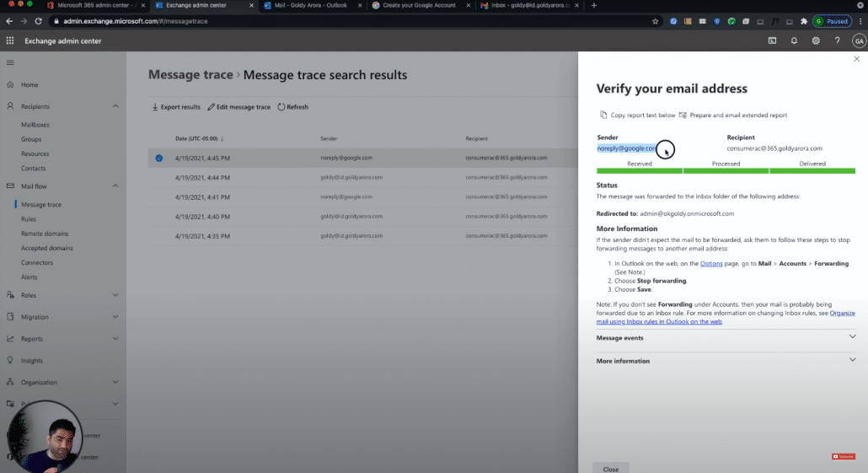The image size is (868, 473).
Task: Select the 4/19/2021, 4:44 PM trace row
Action: (363, 177)
